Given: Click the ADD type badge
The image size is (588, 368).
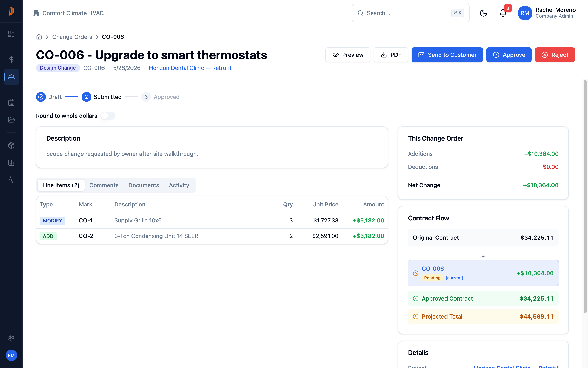Looking at the screenshot, I should click(48, 236).
